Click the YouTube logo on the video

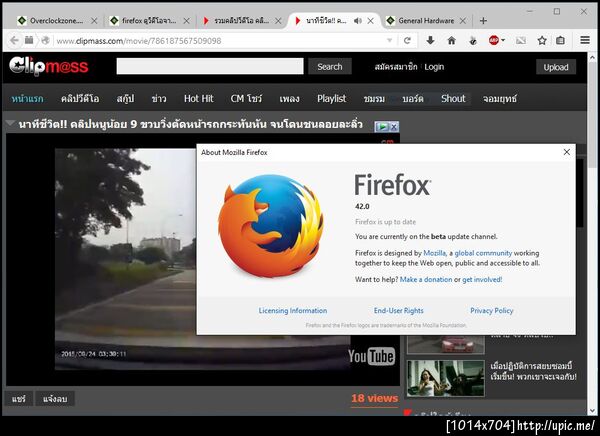tap(371, 356)
